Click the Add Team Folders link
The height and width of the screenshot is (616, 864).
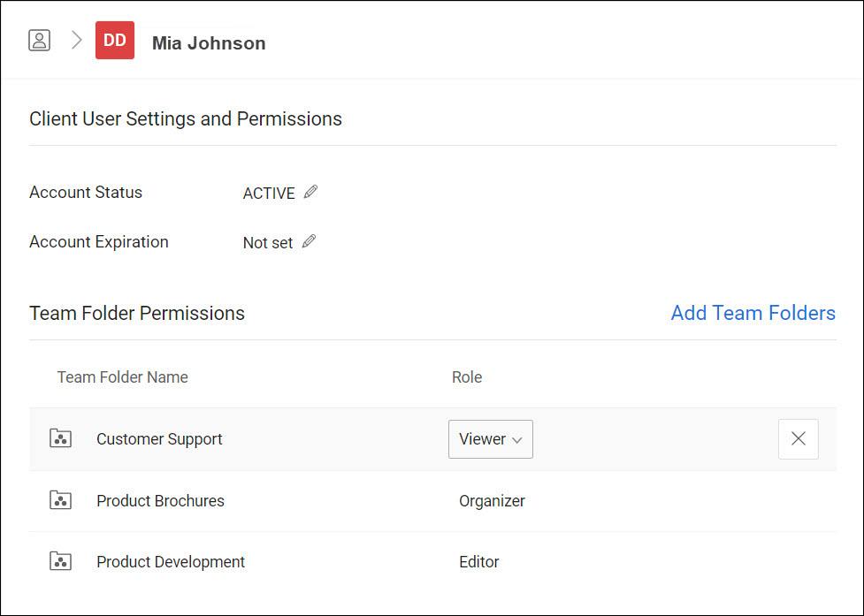point(753,313)
